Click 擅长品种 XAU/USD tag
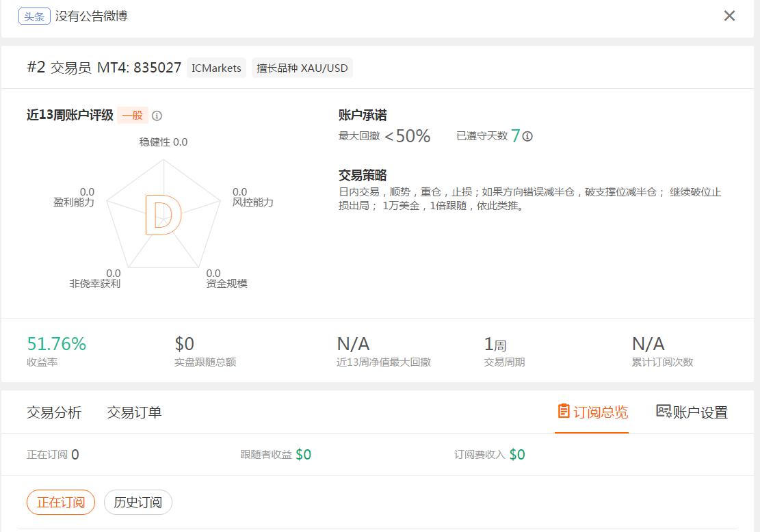 (302, 68)
